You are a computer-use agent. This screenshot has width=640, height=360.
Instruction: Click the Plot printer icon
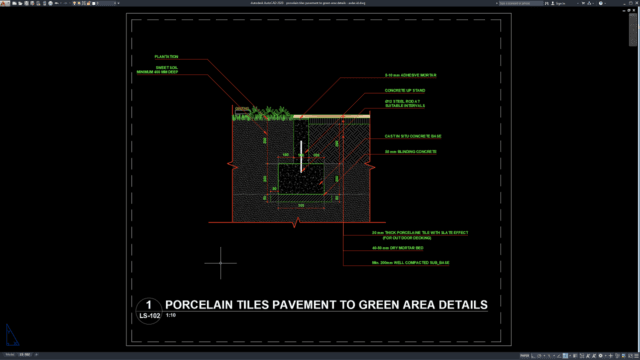51,3
